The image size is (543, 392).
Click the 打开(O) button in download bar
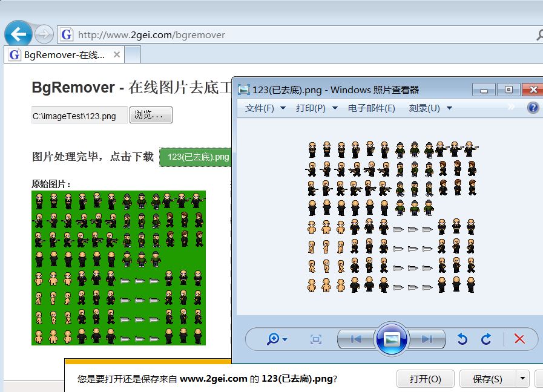[425, 379]
